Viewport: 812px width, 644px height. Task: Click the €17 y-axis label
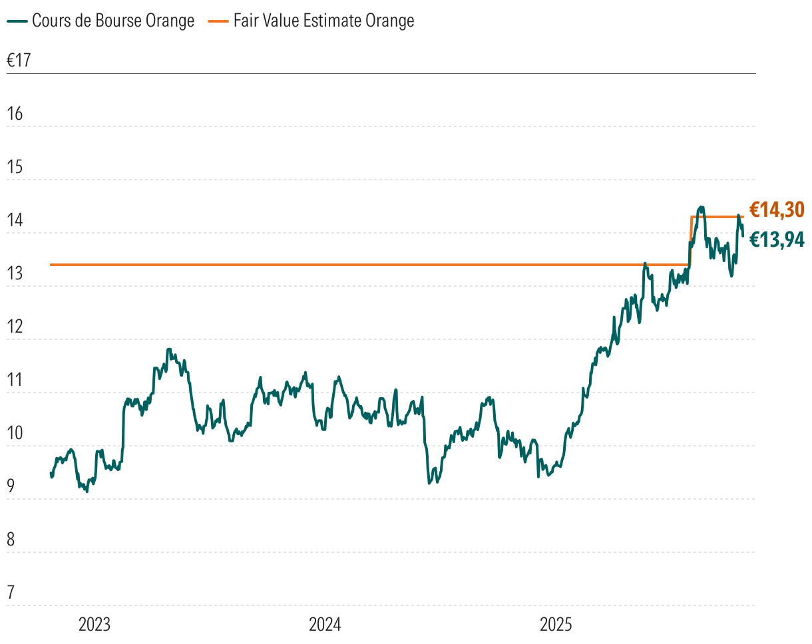pyautogui.click(x=19, y=61)
